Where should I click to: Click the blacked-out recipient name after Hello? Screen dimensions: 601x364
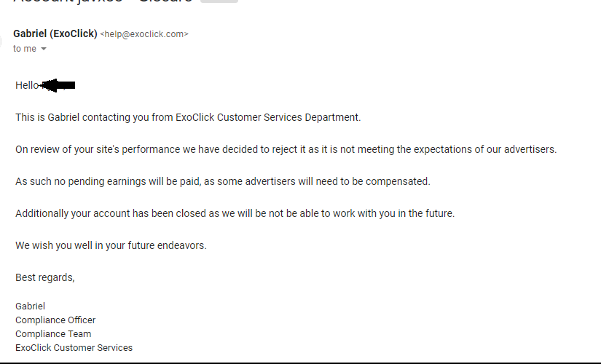(58, 86)
